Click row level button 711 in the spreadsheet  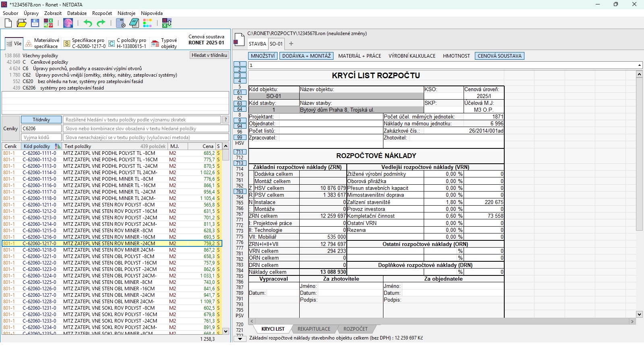[x=240, y=152]
